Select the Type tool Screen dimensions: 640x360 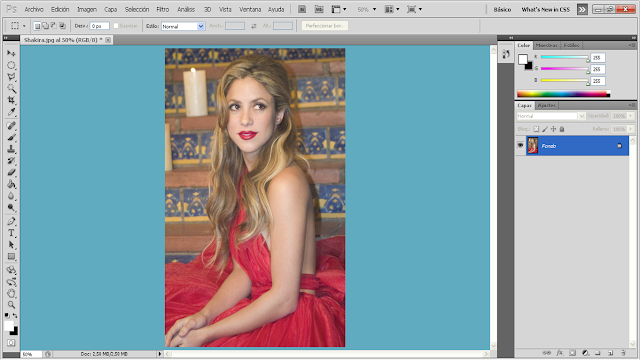[x=11, y=233]
